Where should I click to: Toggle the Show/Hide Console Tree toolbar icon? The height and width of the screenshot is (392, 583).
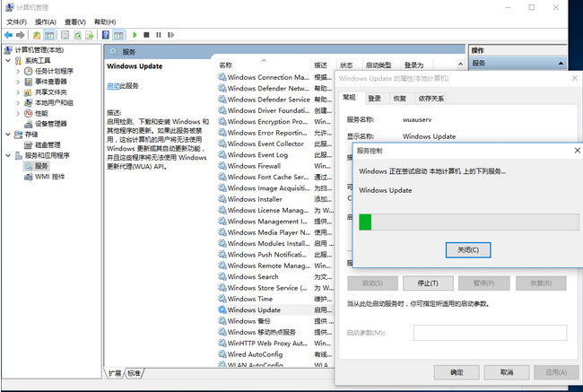[49, 35]
